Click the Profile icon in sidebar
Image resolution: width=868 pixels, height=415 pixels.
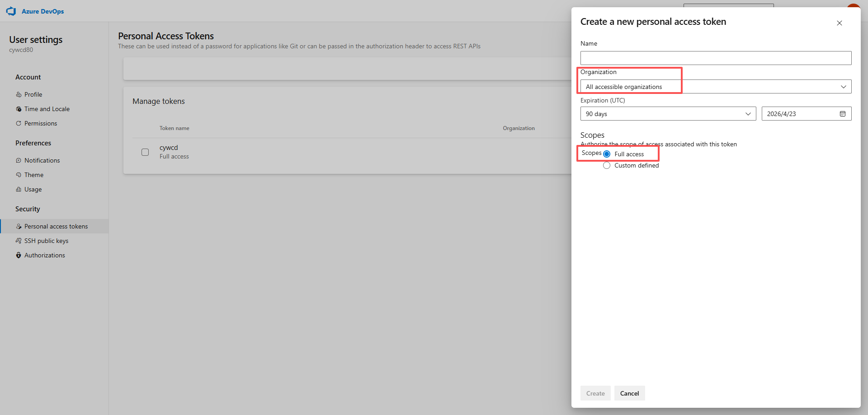point(19,94)
